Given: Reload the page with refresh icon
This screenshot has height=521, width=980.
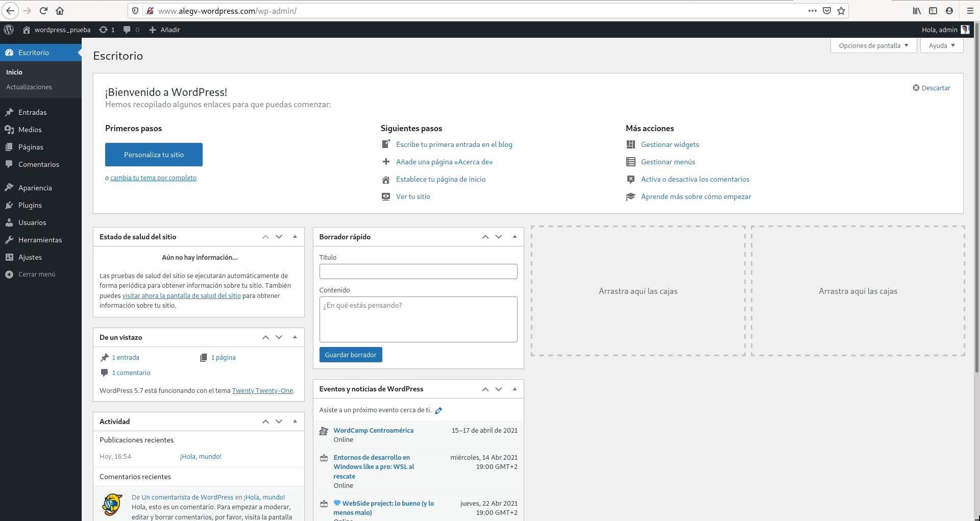Looking at the screenshot, I should [x=43, y=11].
